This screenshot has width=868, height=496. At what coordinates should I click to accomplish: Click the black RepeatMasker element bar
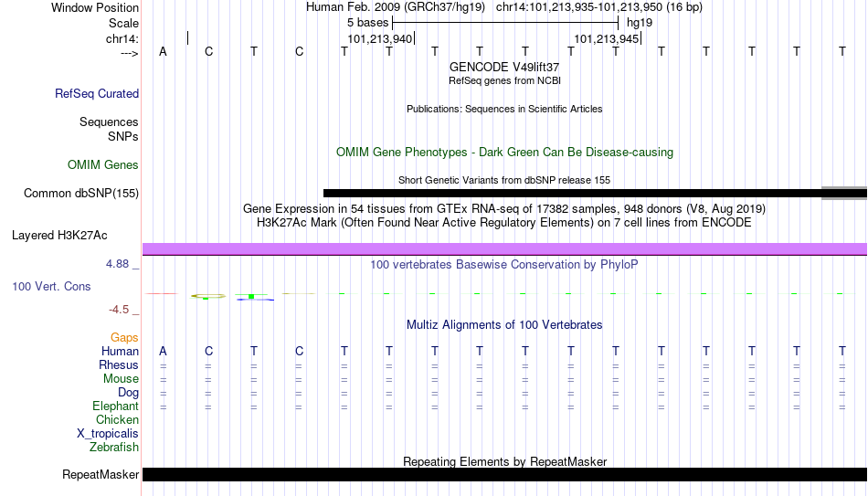pyautogui.click(x=504, y=474)
